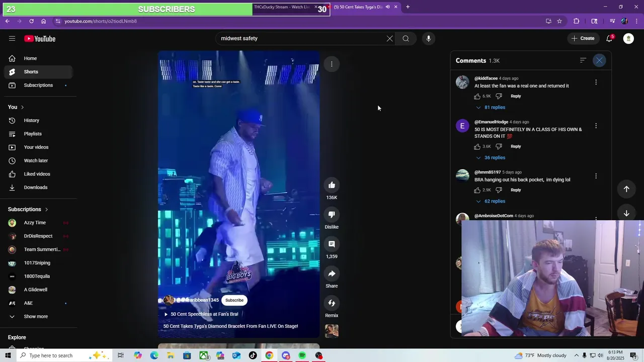Go to next Short with down arrow

click(626, 213)
